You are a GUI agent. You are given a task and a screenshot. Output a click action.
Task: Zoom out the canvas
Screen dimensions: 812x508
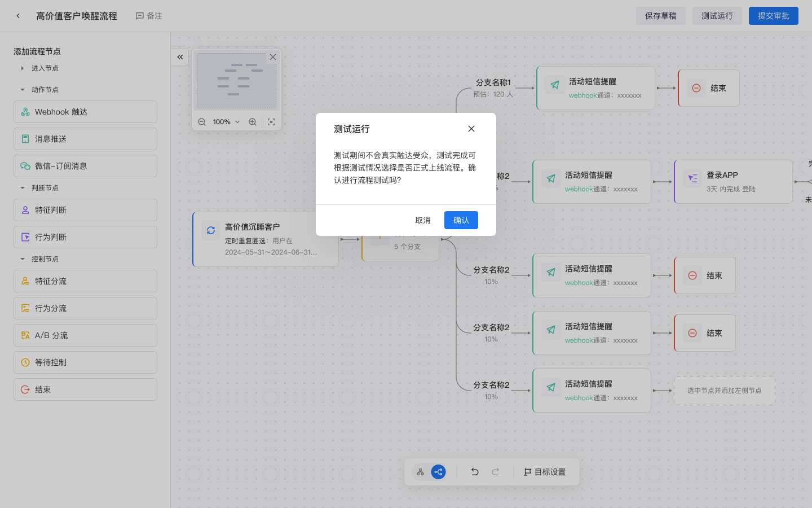coord(202,122)
